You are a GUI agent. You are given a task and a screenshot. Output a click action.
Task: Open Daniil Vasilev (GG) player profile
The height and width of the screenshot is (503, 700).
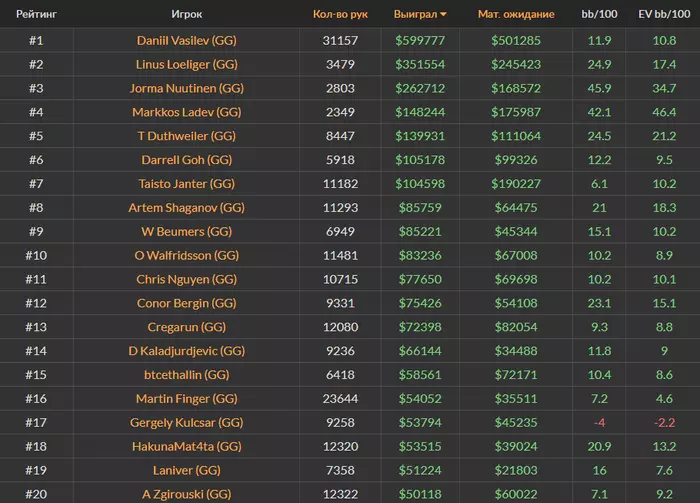coord(187,40)
